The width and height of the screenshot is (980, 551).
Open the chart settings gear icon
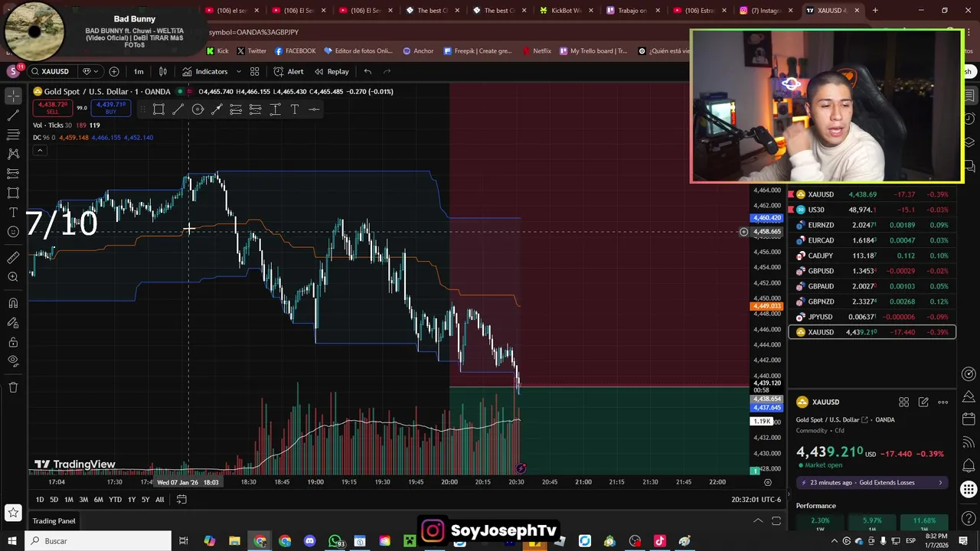[x=768, y=482]
